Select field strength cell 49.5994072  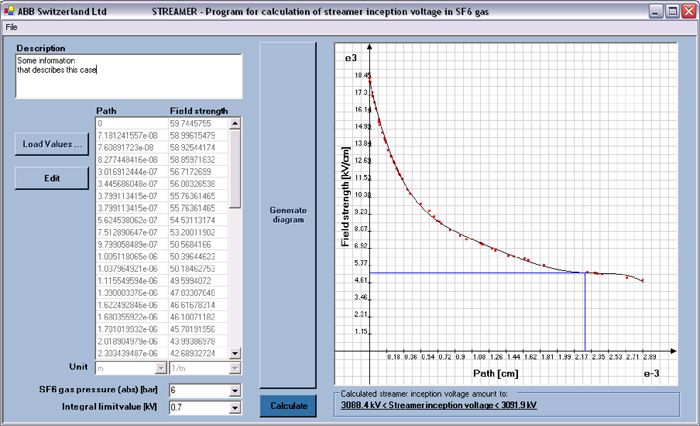click(x=198, y=281)
